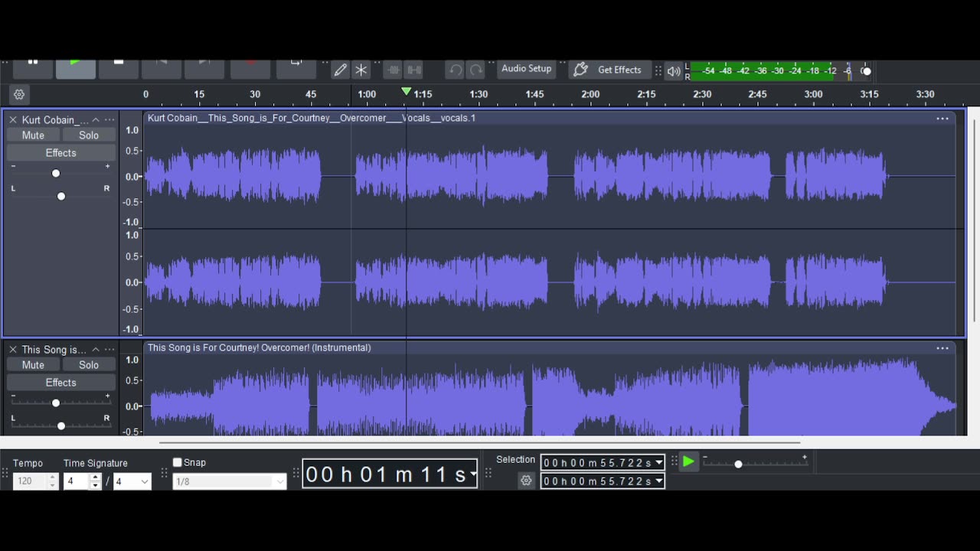Select the Multi-tool asterisk icon
The width and height of the screenshot is (980, 551).
(x=361, y=70)
